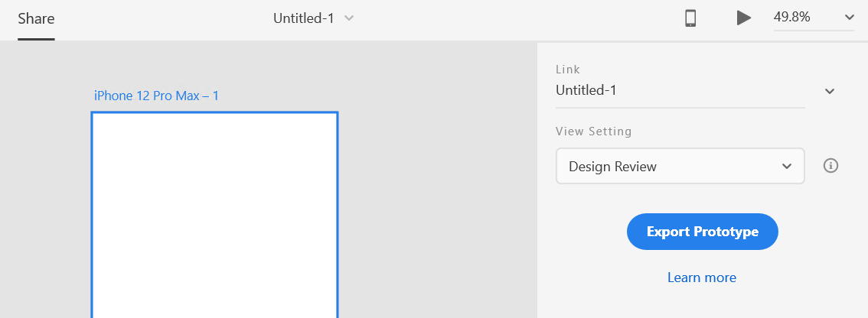Image resolution: width=868 pixels, height=318 pixels.
Task: Select the Untitled-1 link name field
Action: [x=680, y=90]
